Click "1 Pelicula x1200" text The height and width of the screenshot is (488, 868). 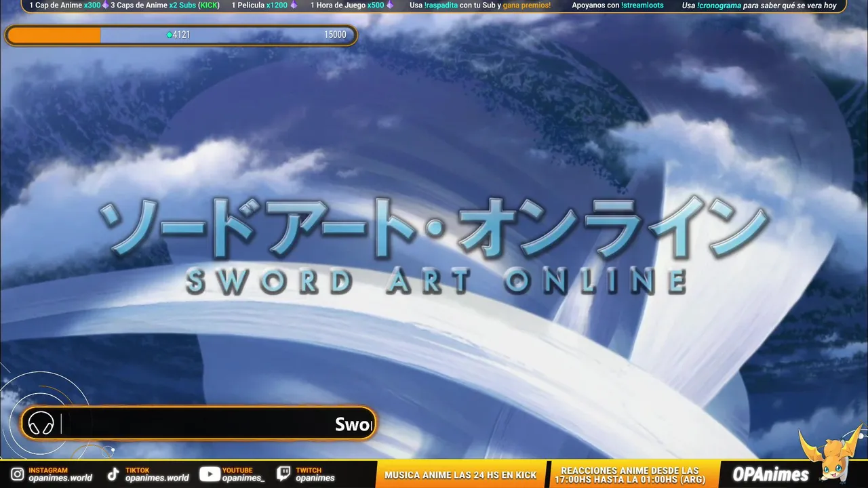tap(260, 5)
